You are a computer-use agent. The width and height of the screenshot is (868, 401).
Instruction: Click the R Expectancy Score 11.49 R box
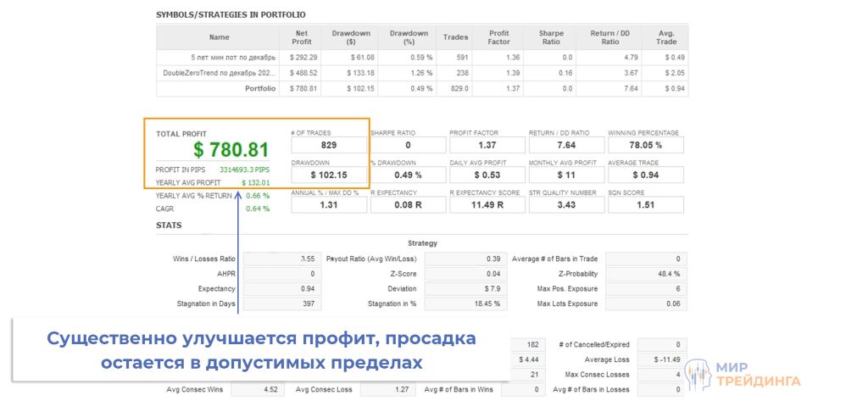(x=488, y=204)
